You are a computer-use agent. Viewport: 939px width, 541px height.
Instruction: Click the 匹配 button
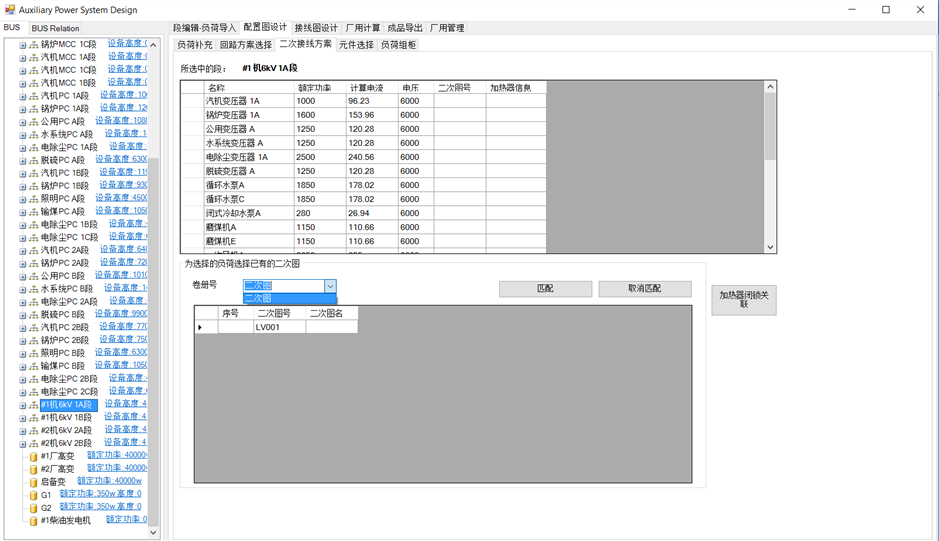coord(546,289)
